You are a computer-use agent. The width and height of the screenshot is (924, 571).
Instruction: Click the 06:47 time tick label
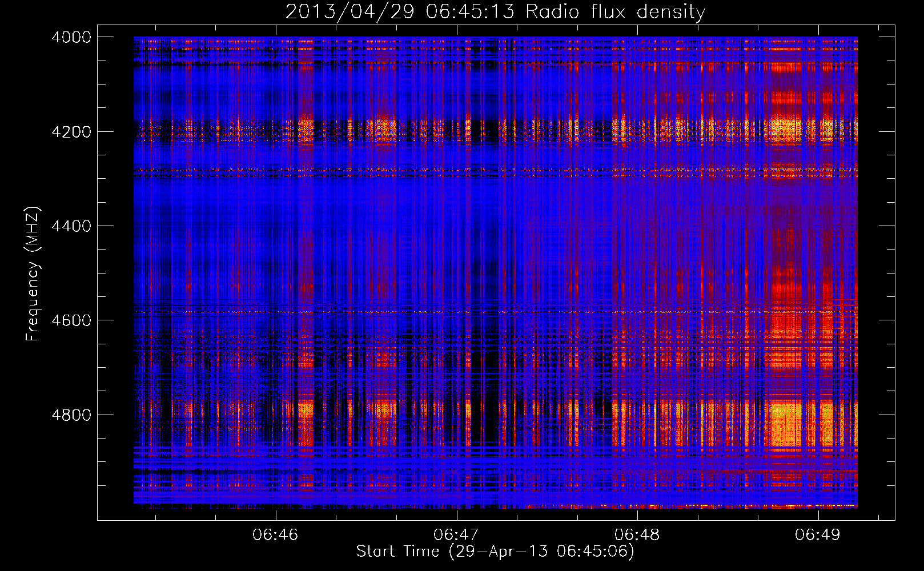tap(456, 534)
